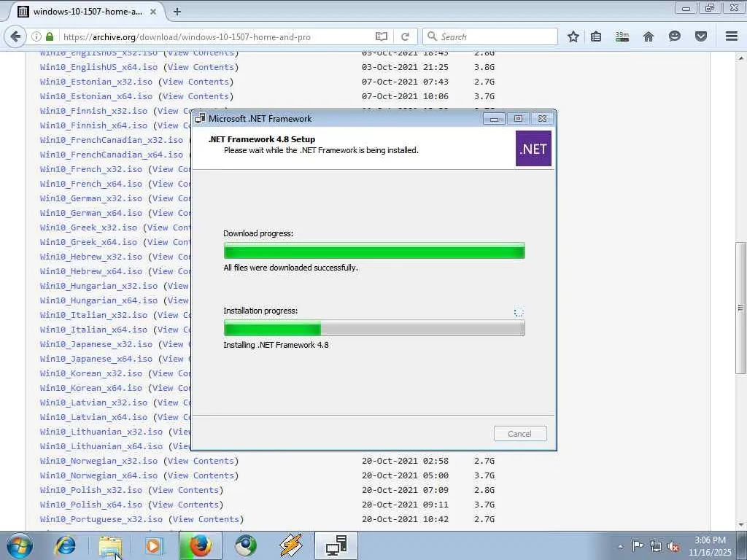Focus the Search box in Firefox

tap(490, 36)
